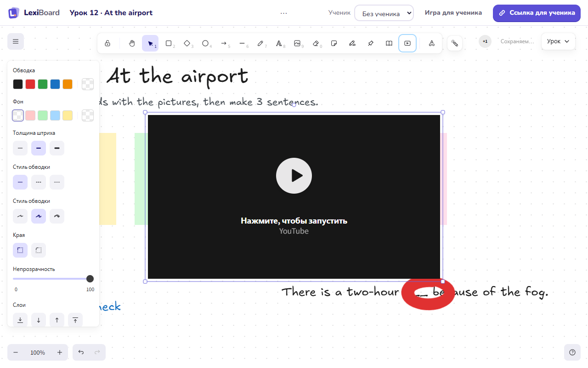The height and width of the screenshot is (368, 588).
Task: Pick the red stroke color
Action: [30, 84]
